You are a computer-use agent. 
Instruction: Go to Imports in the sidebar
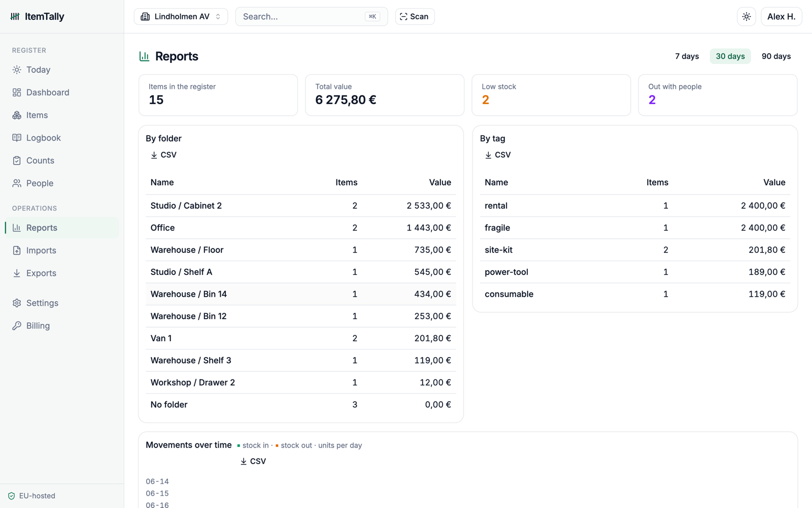62,250
